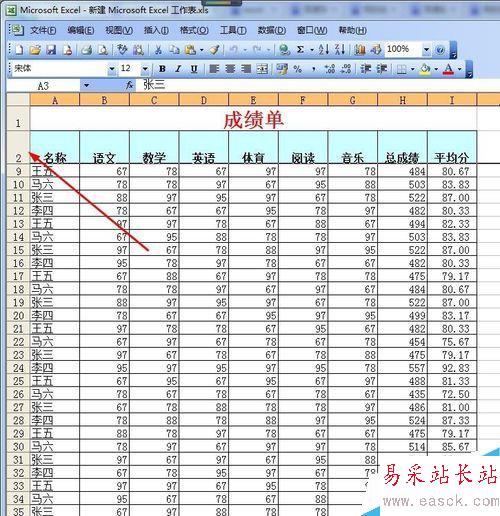The image size is (500, 516).
Task: Open the 格式(O) menu
Action: click(194, 31)
